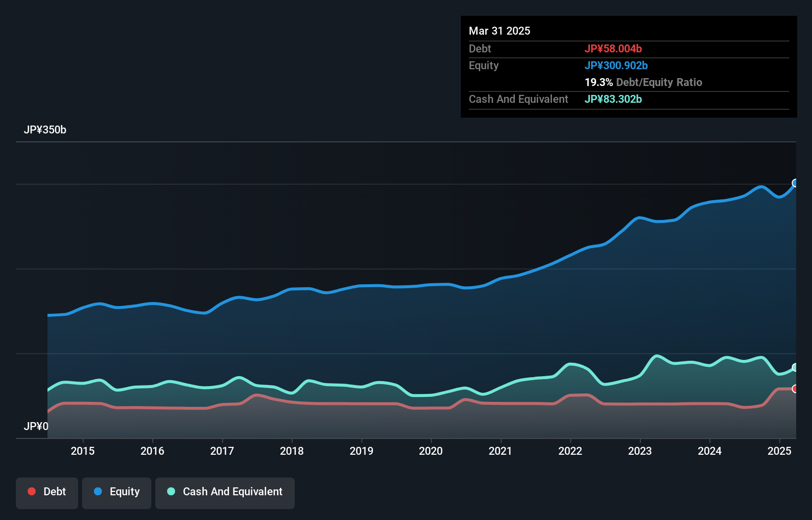Viewport: 812px width, 520px height.
Task: Click the red Debt legend dot
Action: point(31,491)
